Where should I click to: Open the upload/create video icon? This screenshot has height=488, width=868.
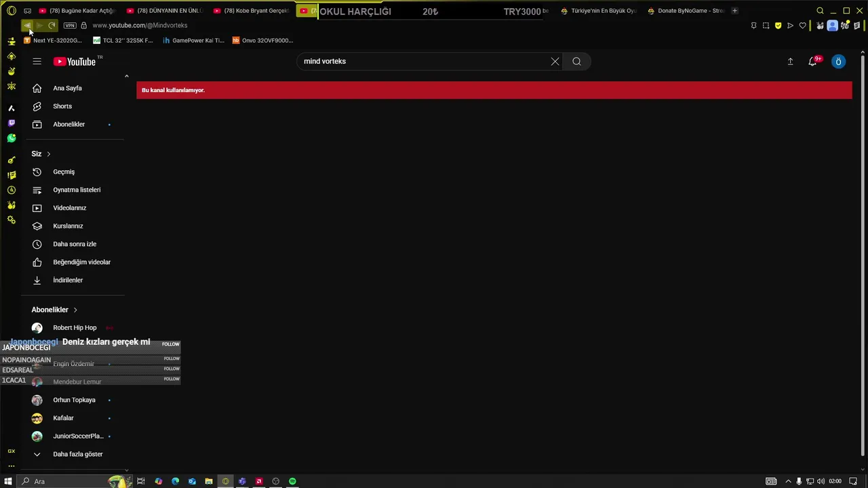click(790, 62)
